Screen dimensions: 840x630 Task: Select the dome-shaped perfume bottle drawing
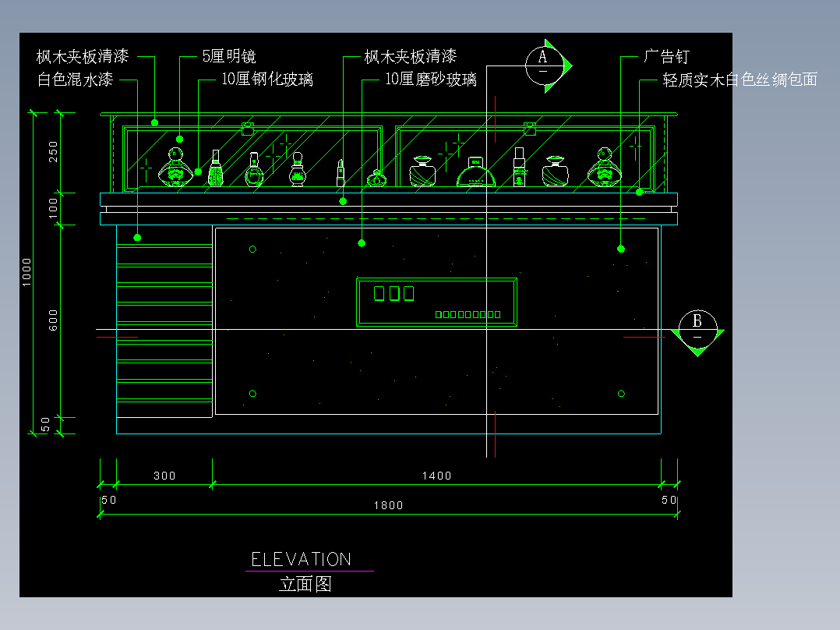[475, 172]
